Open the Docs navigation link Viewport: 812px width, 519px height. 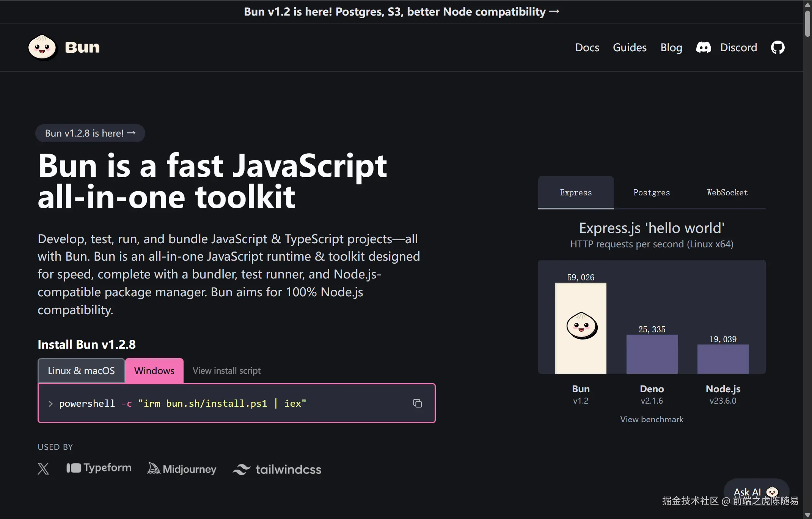pyautogui.click(x=587, y=47)
